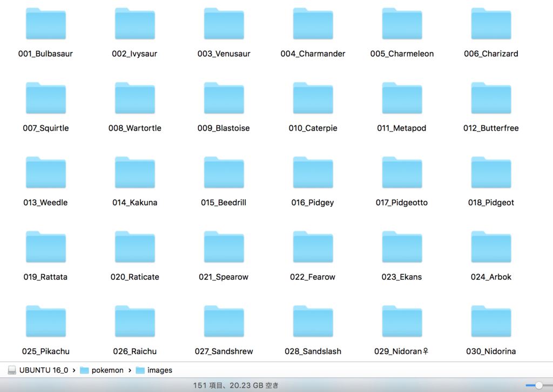Select the 007_Squirtle folder icon
The height and width of the screenshot is (392, 553).
click(46, 98)
